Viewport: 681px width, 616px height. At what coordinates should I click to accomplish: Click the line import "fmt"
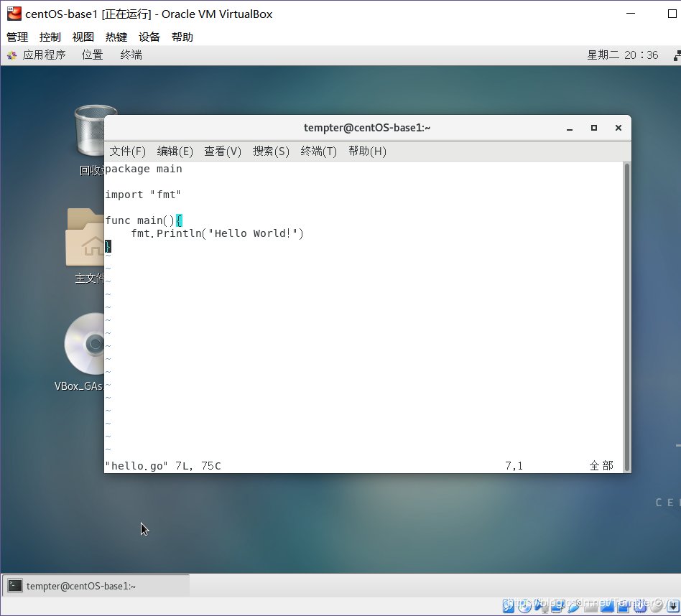tap(143, 195)
